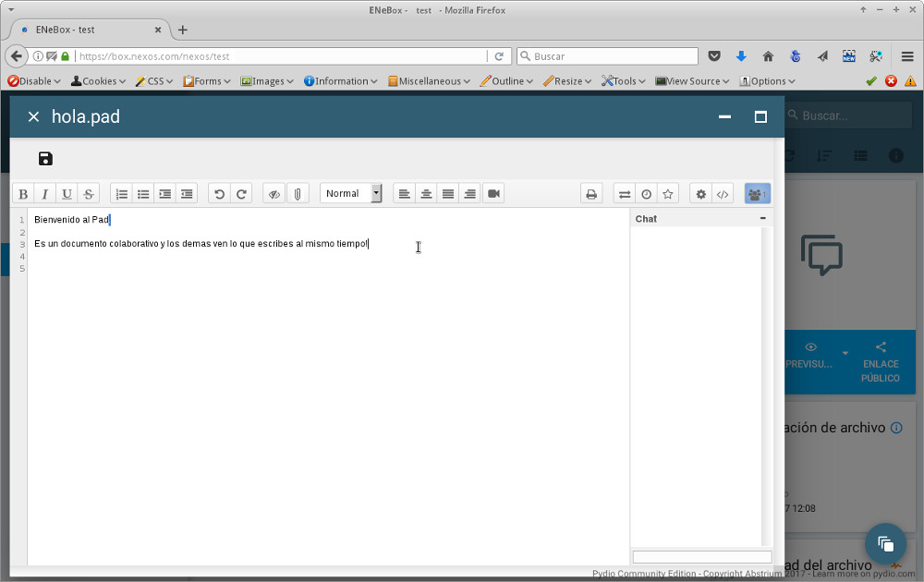Click the chat panel scrollbar
Image resolution: width=924 pixels, height=582 pixels.
tap(765, 386)
